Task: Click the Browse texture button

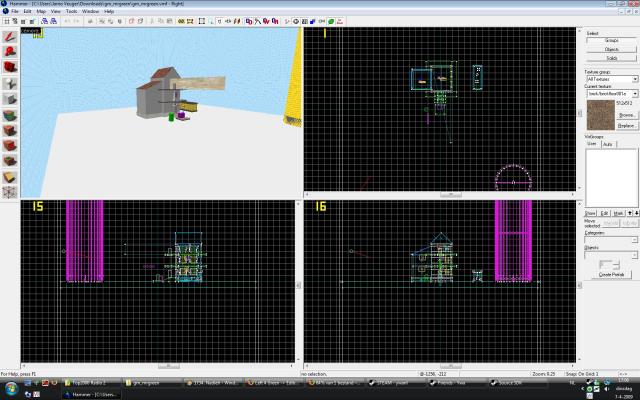Action: (627, 115)
